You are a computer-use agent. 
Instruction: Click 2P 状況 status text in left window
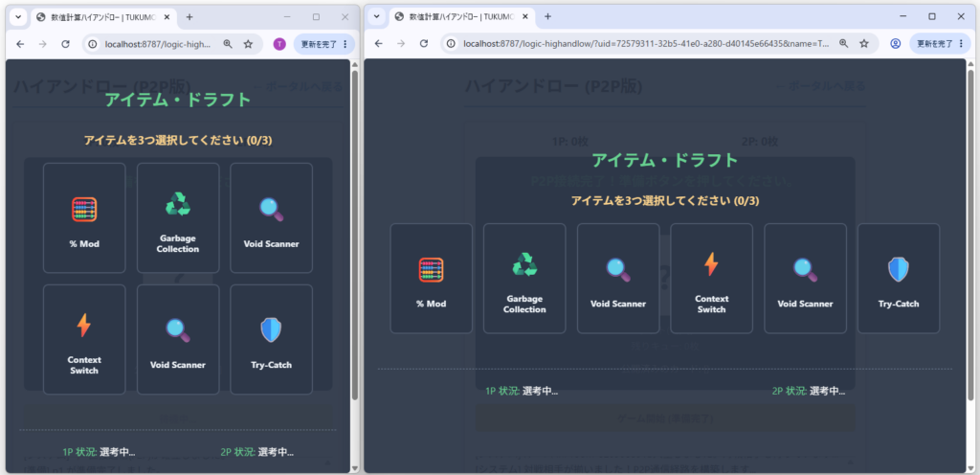[257, 453]
